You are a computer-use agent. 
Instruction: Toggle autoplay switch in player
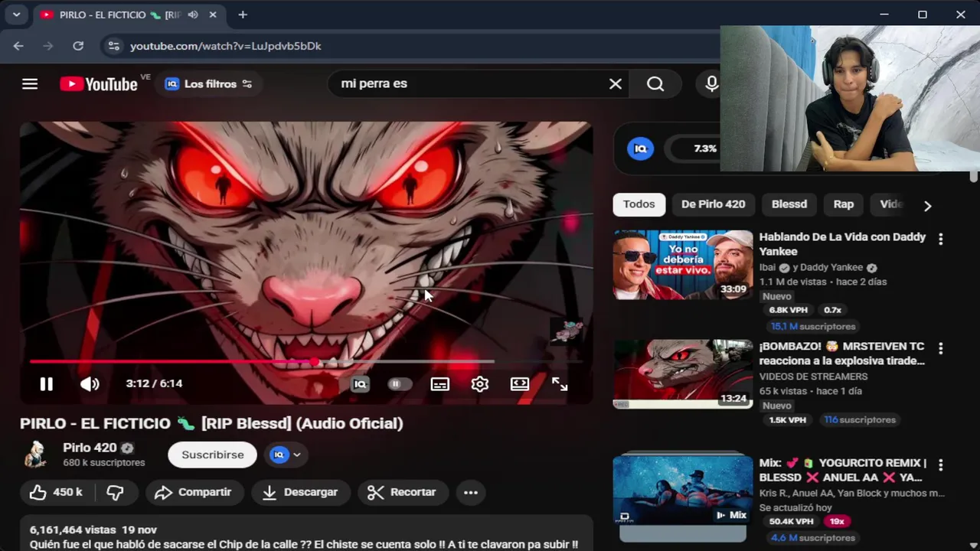(x=399, y=384)
